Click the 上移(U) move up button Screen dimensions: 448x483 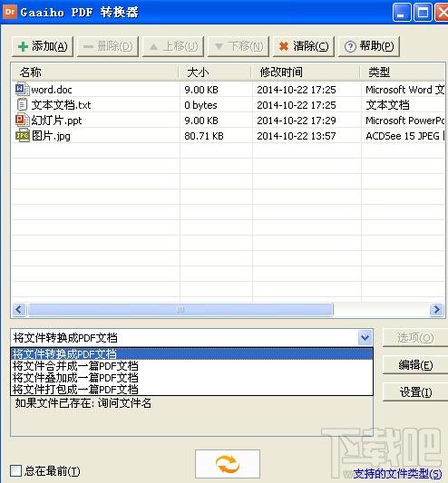coord(173,46)
